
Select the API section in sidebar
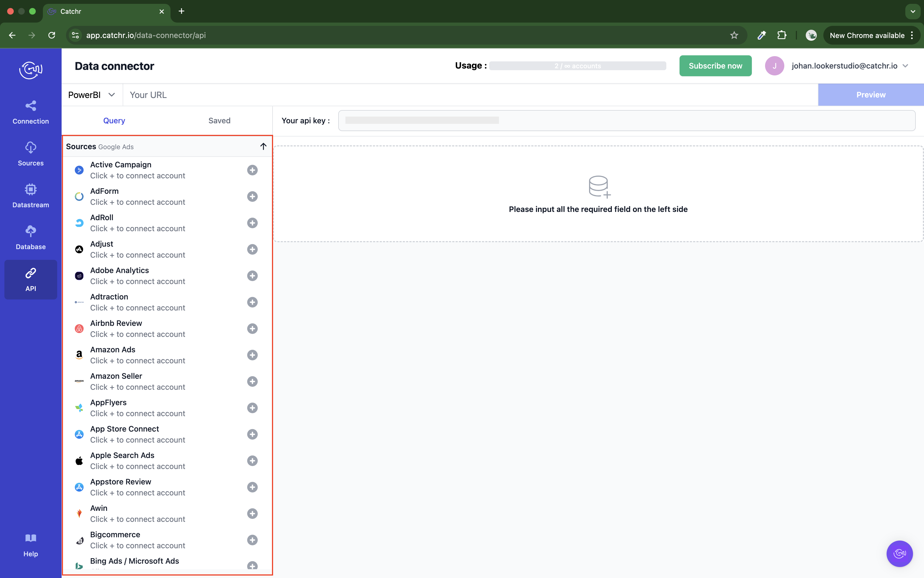31,280
